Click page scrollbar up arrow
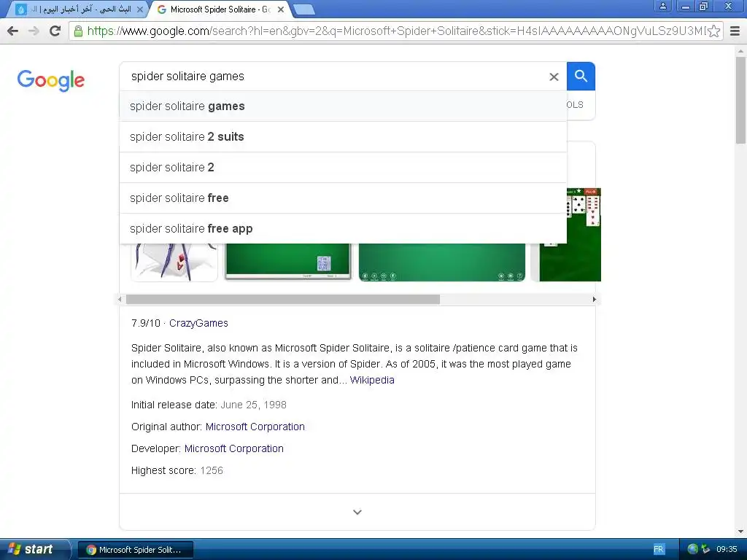The height and width of the screenshot is (560, 747). pyautogui.click(x=740, y=50)
